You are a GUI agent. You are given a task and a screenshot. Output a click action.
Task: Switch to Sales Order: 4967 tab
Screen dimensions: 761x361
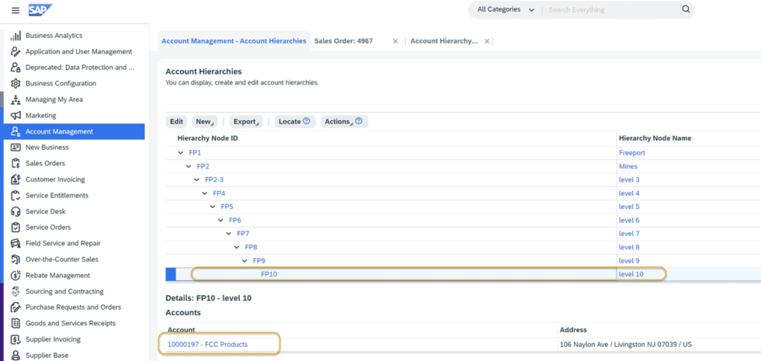coord(344,41)
